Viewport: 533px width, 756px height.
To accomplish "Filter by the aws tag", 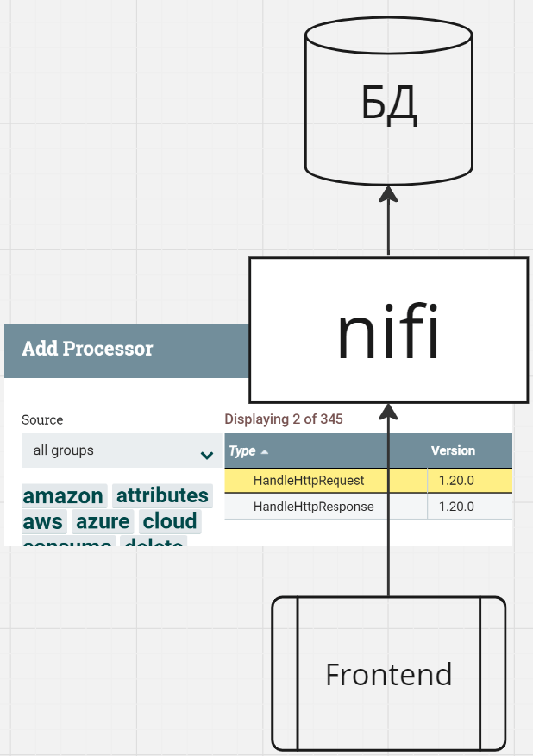I will 43,521.
